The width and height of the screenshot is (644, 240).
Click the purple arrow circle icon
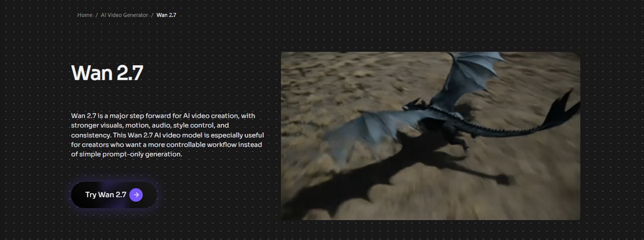click(x=136, y=195)
